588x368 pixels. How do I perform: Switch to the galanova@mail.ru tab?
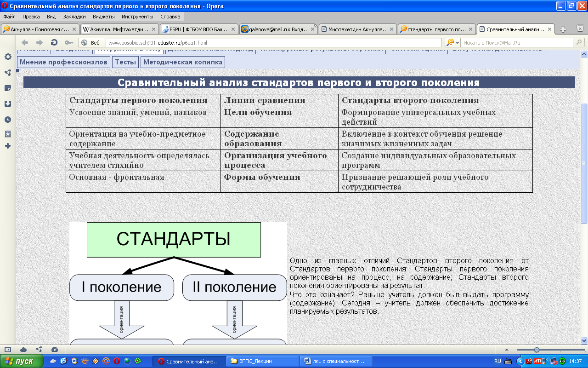coord(278,29)
